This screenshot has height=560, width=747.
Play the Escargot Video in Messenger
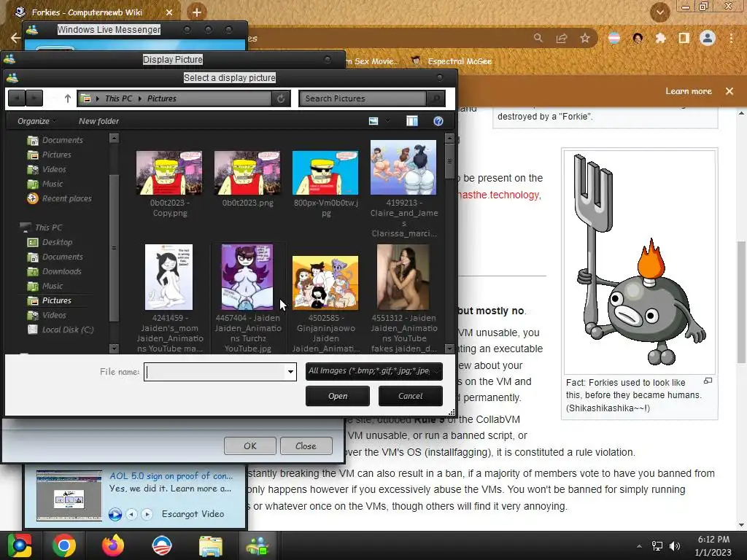[x=115, y=514]
